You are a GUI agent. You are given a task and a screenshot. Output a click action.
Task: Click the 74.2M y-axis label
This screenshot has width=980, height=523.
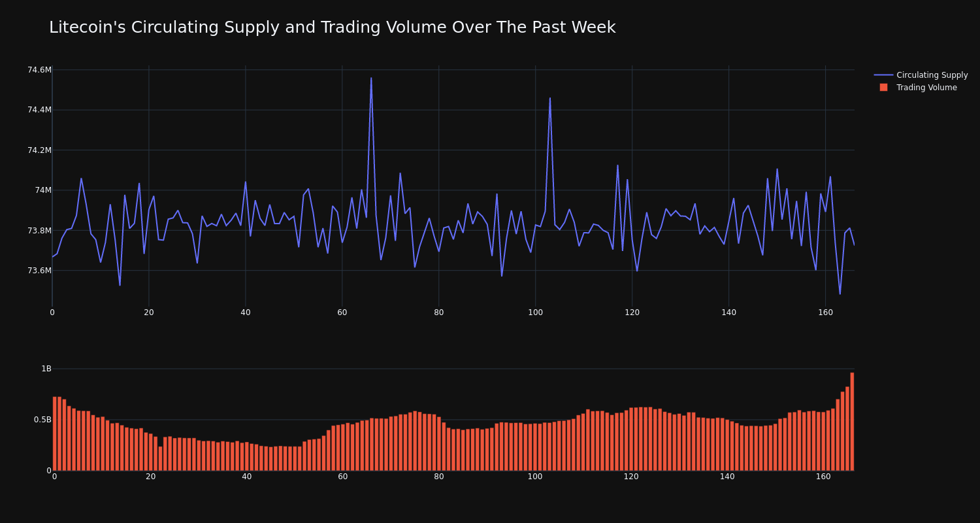point(39,150)
